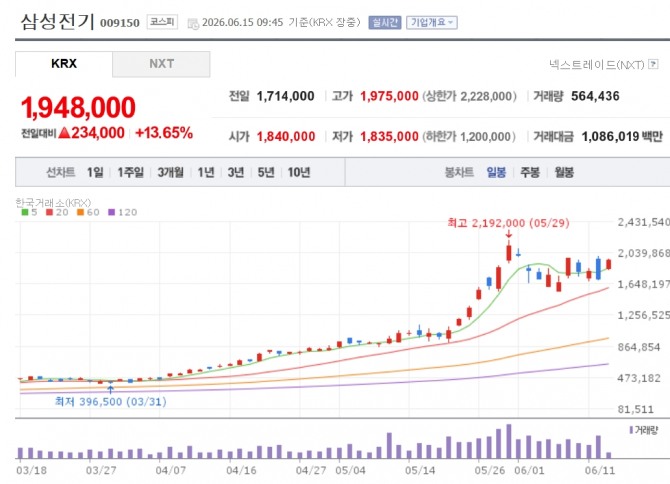Click the purple 120-day moving average legend

coord(123,212)
